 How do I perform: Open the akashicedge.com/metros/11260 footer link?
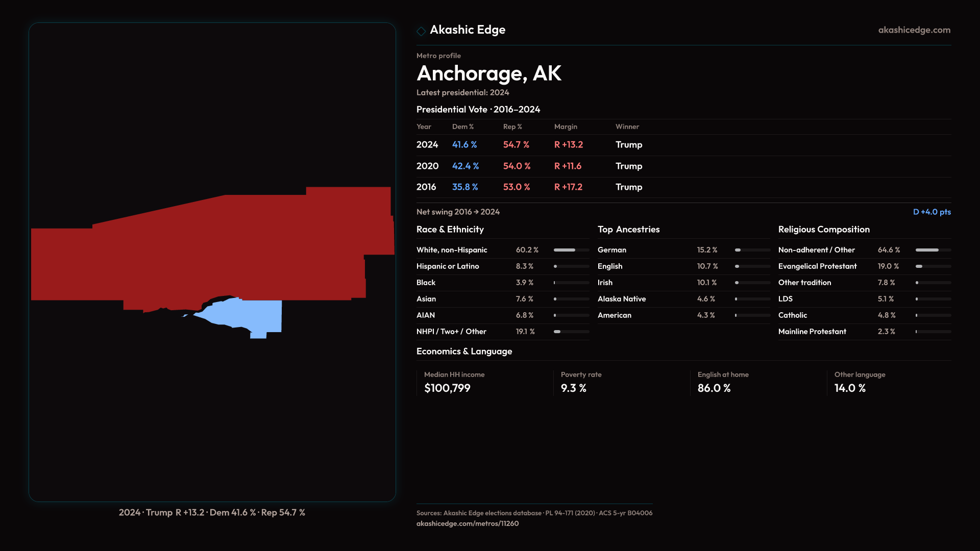[x=467, y=523]
